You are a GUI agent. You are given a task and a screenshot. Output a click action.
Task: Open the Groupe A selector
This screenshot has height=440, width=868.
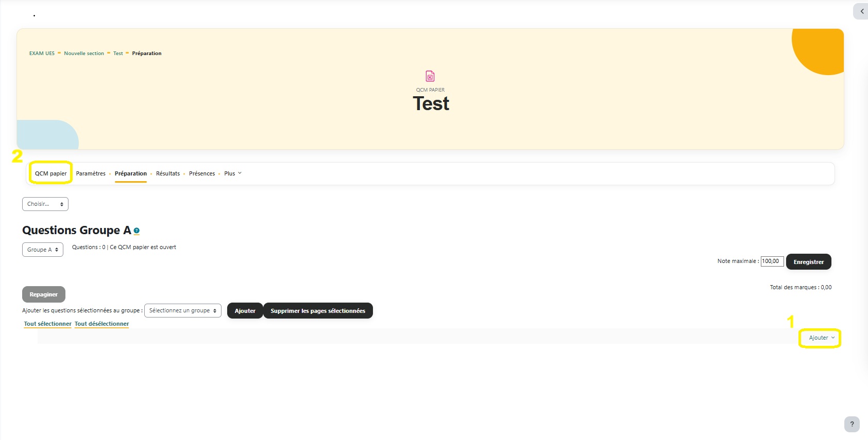(x=43, y=250)
